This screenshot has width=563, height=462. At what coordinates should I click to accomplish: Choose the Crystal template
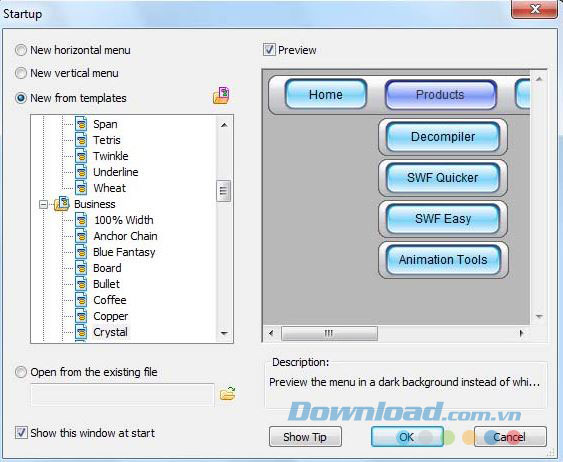(110, 332)
